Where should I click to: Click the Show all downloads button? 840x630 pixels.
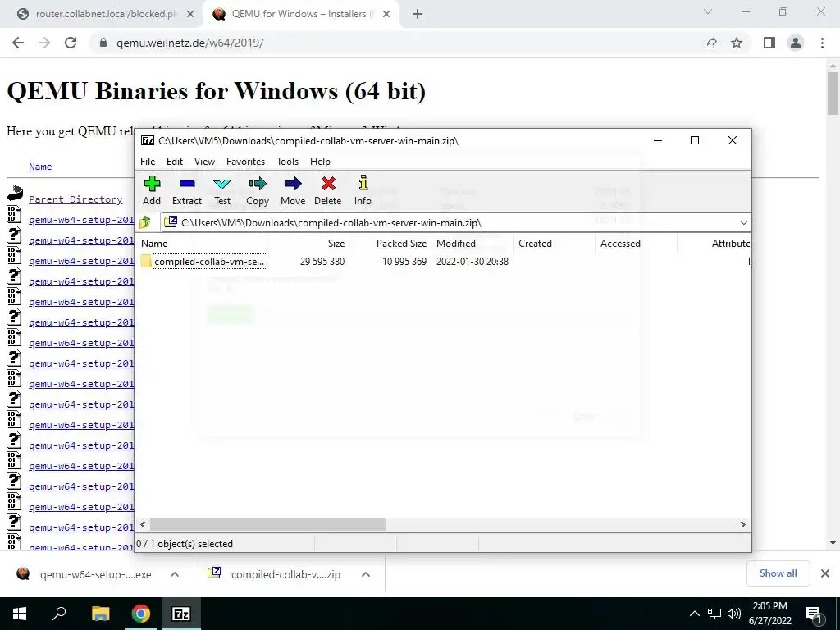point(778,573)
